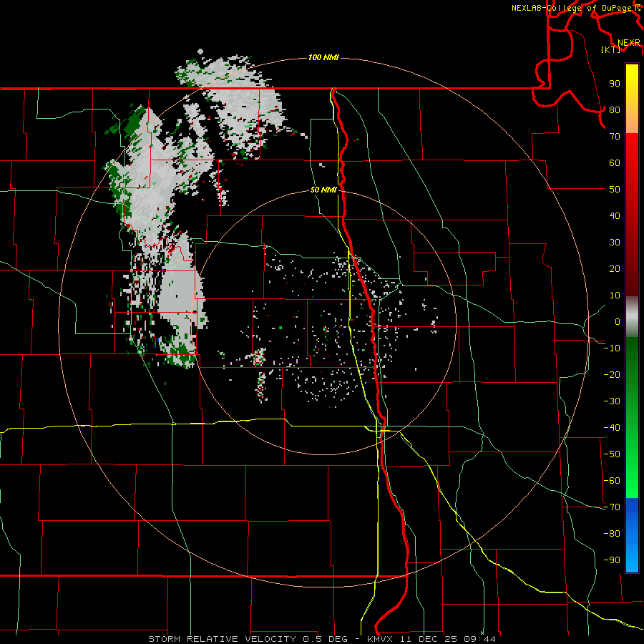Click the color scale value -70

612,507
